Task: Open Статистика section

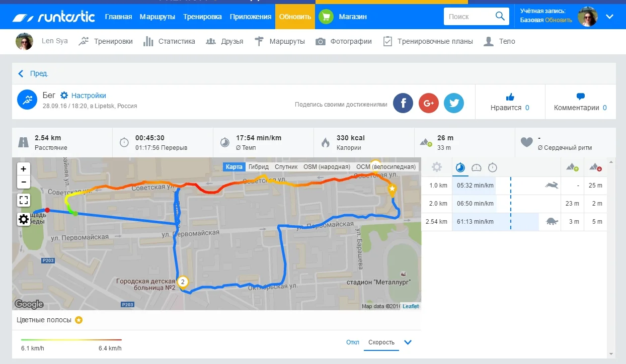Action: (x=169, y=41)
